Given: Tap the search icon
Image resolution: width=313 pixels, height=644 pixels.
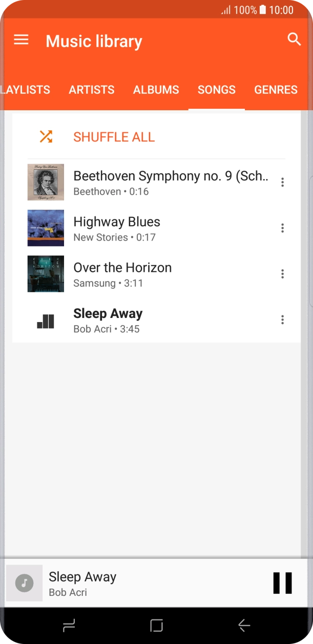Looking at the screenshot, I should click(x=294, y=39).
